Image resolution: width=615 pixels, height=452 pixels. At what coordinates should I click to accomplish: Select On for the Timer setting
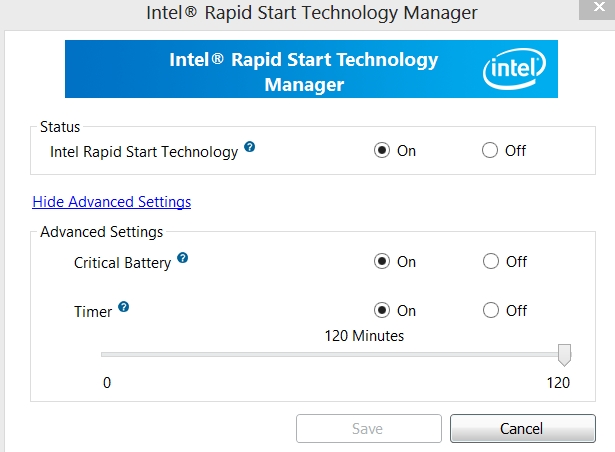[x=382, y=311]
